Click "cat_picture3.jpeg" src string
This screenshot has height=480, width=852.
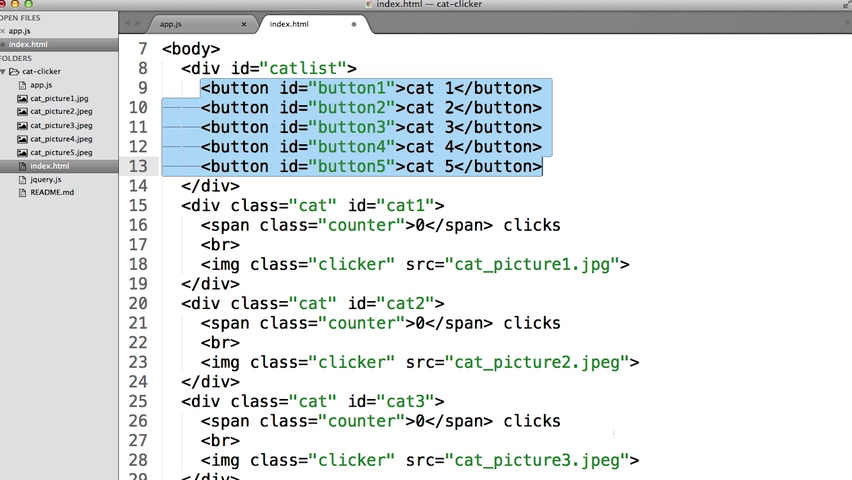(x=537, y=460)
